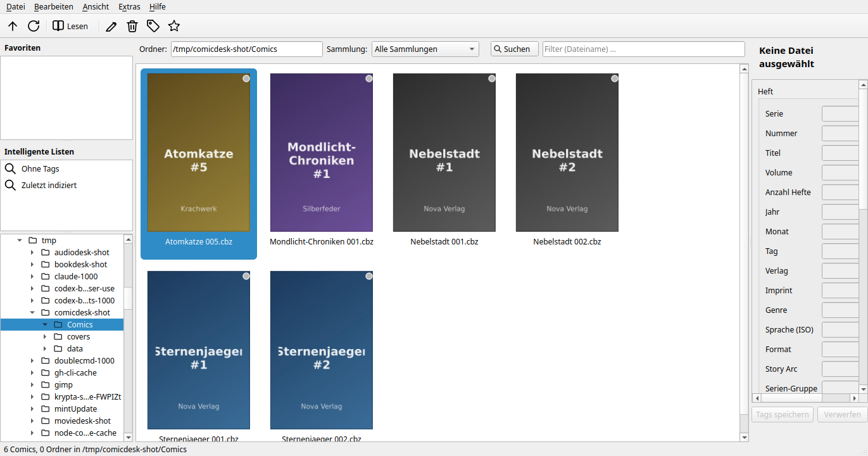Open the Bearbeiten menu
868x456 pixels.
[x=54, y=6]
